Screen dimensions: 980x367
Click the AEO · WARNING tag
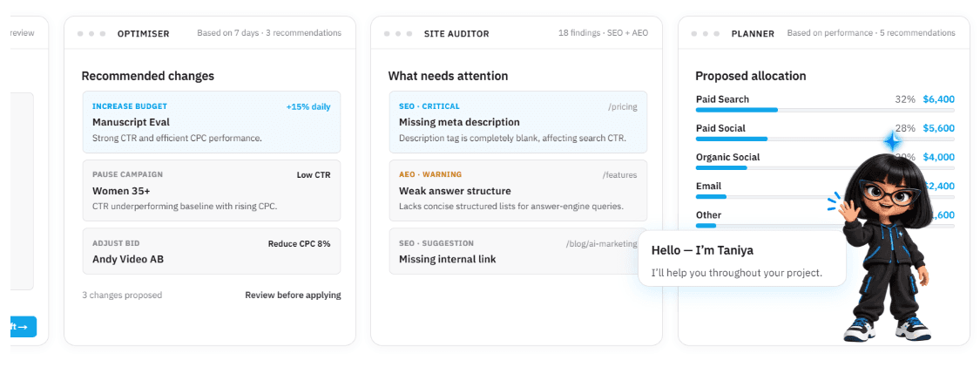click(x=430, y=174)
